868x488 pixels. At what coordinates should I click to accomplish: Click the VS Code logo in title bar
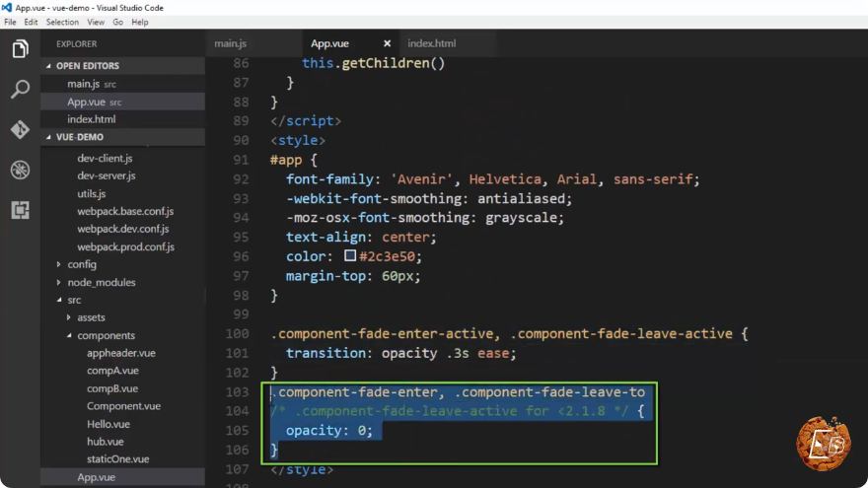(7, 8)
